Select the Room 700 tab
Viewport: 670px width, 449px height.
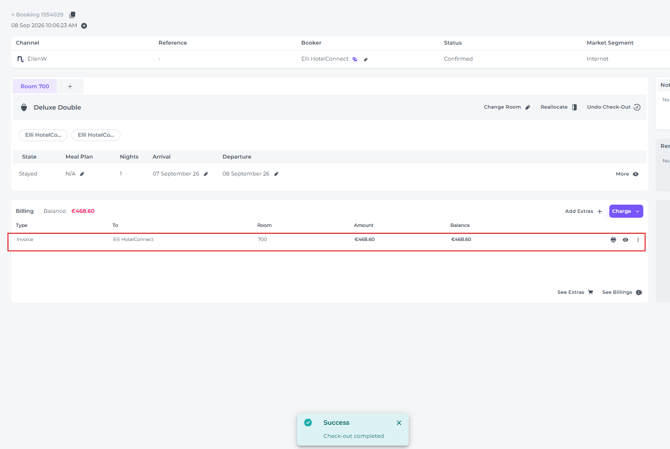[x=35, y=86]
